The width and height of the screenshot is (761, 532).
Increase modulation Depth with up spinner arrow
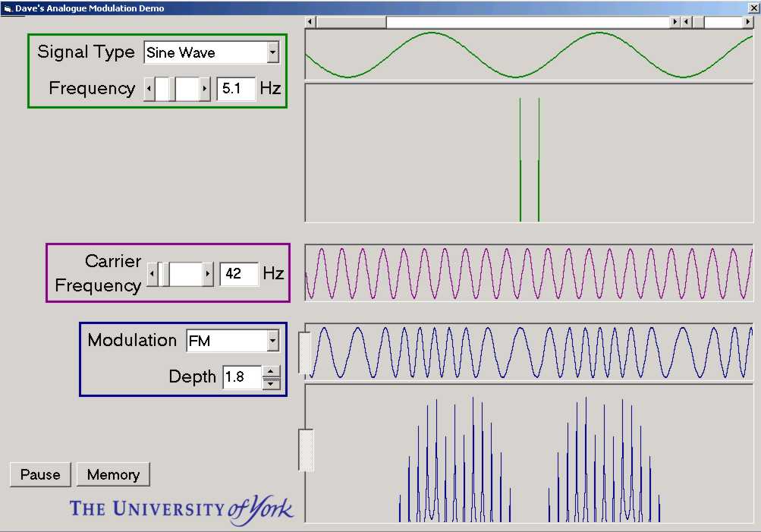click(x=272, y=372)
